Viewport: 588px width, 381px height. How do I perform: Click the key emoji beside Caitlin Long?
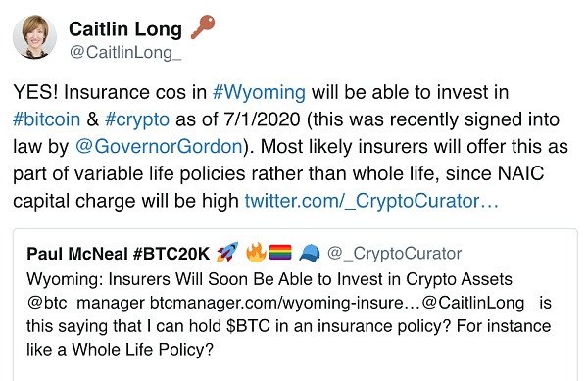coord(203,26)
